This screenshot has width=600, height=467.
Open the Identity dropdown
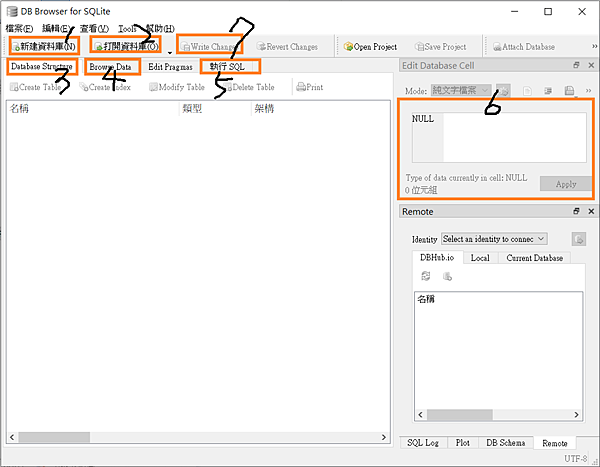494,239
